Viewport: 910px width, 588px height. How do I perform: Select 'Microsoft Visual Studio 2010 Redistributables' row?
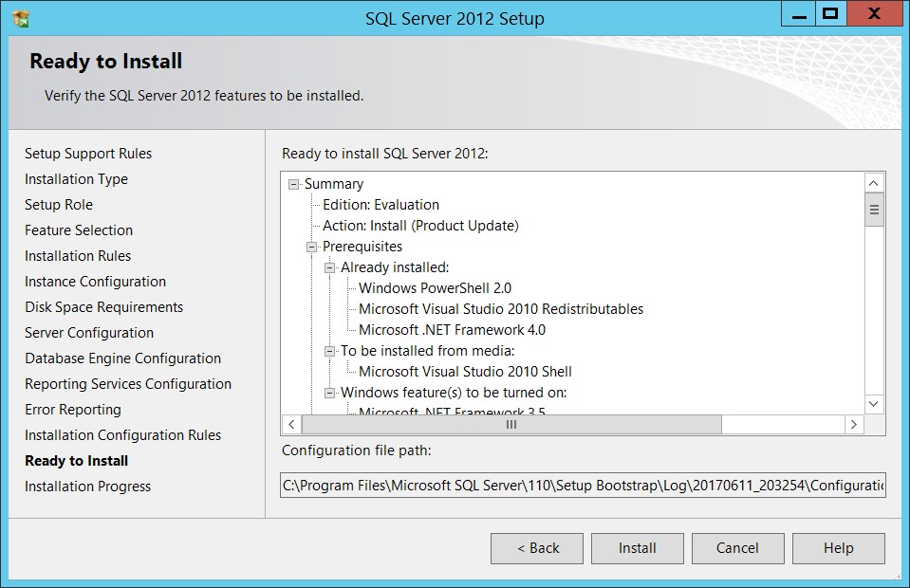click(501, 309)
